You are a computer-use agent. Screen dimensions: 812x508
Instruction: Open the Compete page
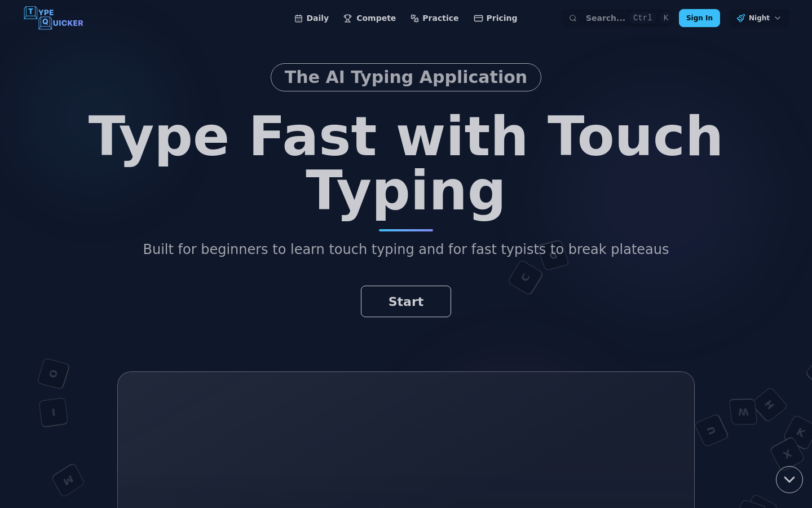(x=369, y=18)
